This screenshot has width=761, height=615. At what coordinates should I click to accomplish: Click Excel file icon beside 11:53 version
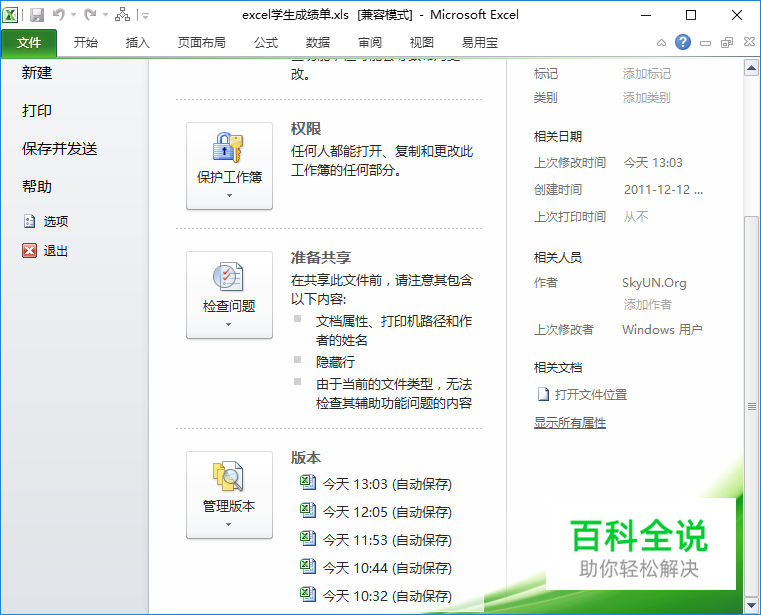pos(308,538)
